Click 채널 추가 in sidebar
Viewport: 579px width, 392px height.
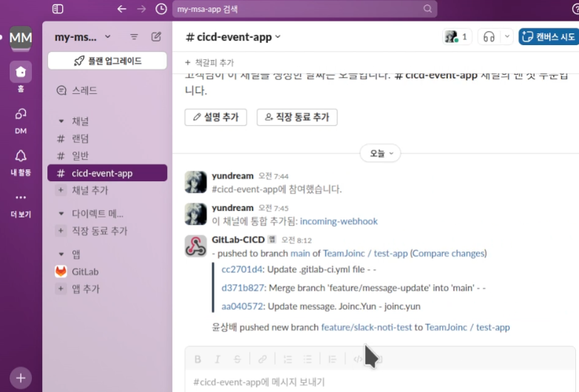tap(107, 190)
